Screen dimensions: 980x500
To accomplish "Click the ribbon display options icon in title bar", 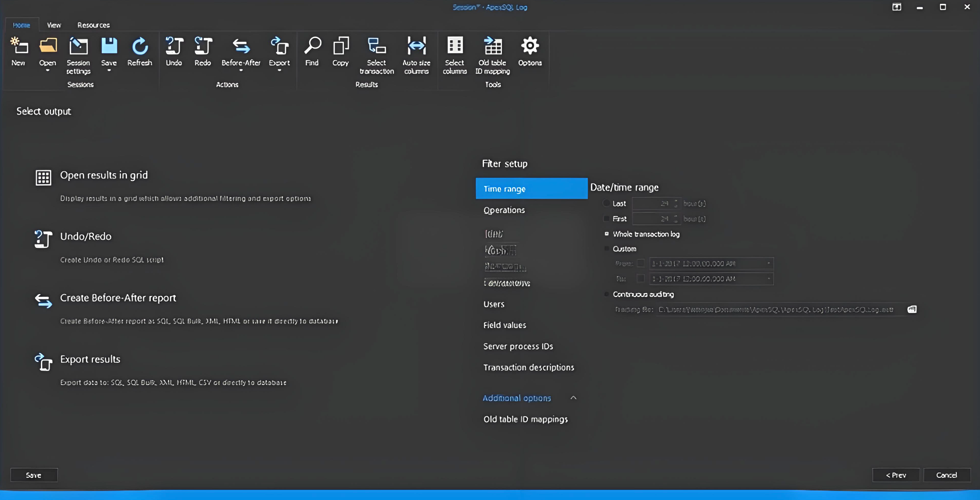I will (x=897, y=7).
